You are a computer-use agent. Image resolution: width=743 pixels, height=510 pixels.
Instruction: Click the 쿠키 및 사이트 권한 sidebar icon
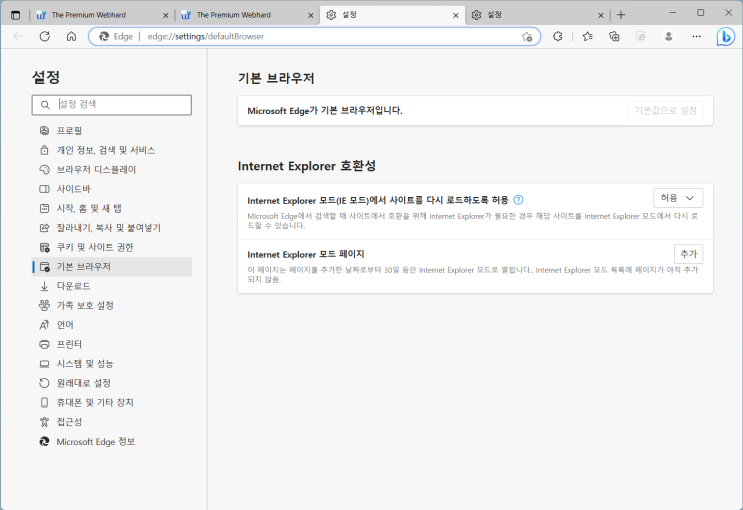pos(45,247)
